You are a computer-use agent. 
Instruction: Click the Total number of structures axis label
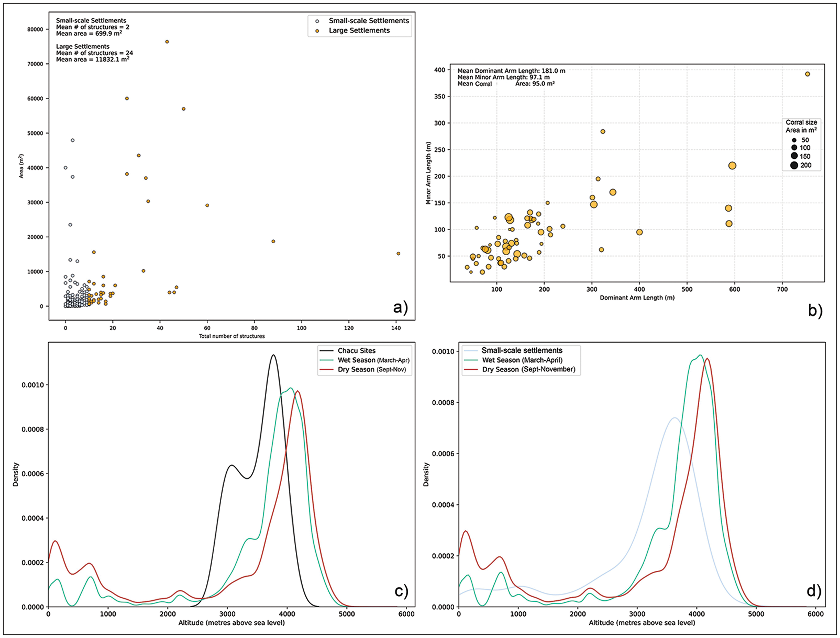click(x=232, y=336)
